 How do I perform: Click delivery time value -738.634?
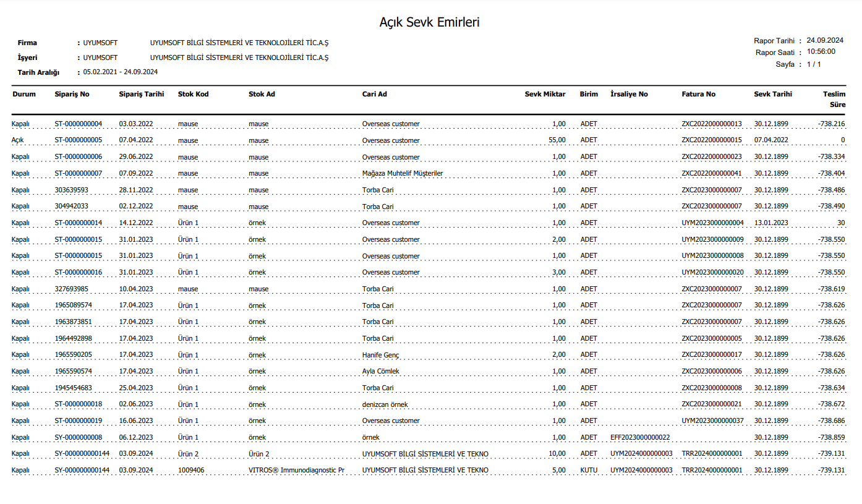click(831, 388)
